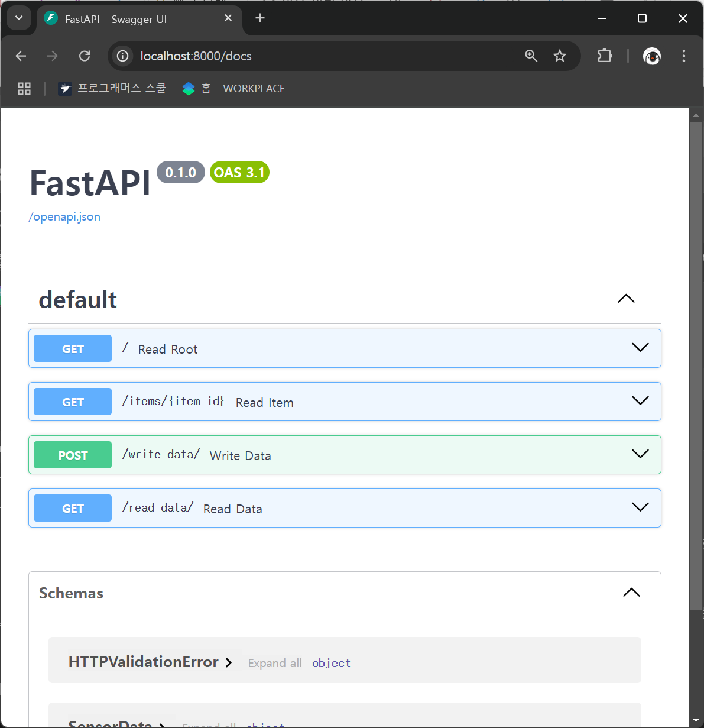The image size is (704, 728).
Task: Open the penguin profile avatar
Action: tap(652, 56)
